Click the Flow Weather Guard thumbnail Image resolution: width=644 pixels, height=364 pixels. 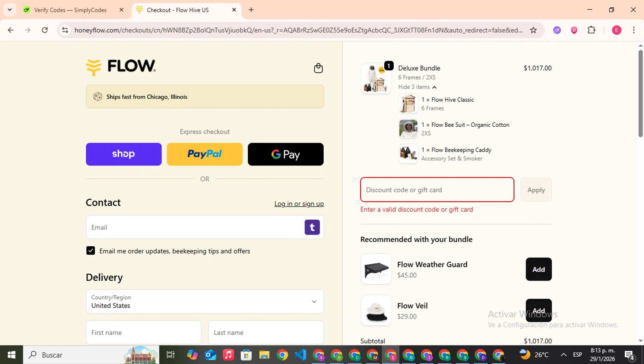[x=376, y=269]
